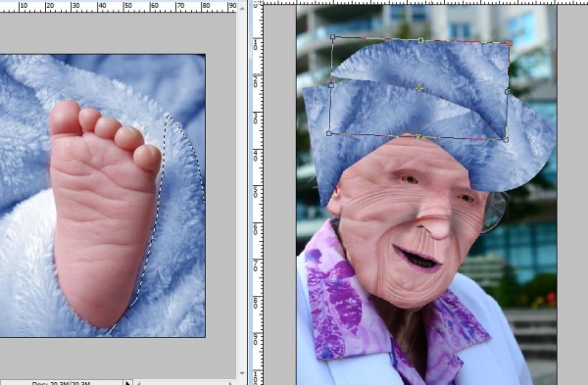Image resolution: width=588 pixels, height=385 pixels.
Task: Click the top-right transform handle of the bounding box
Action: point(509,43)
